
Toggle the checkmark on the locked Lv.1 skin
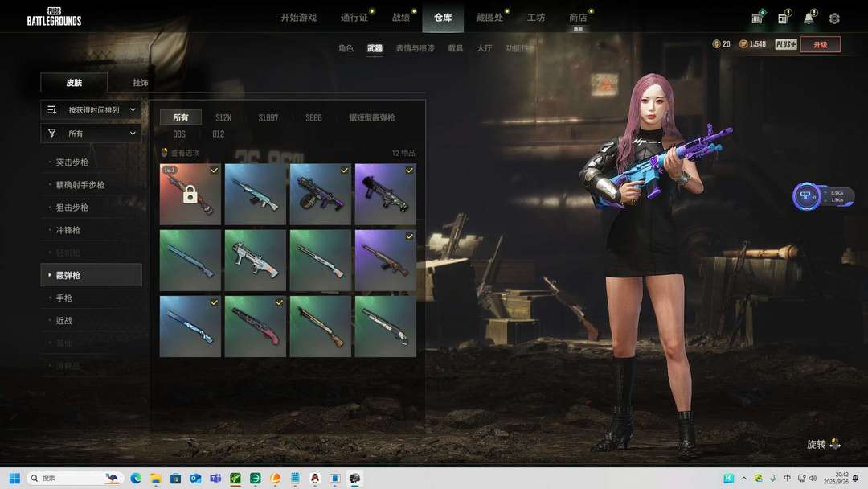[214, 170]
